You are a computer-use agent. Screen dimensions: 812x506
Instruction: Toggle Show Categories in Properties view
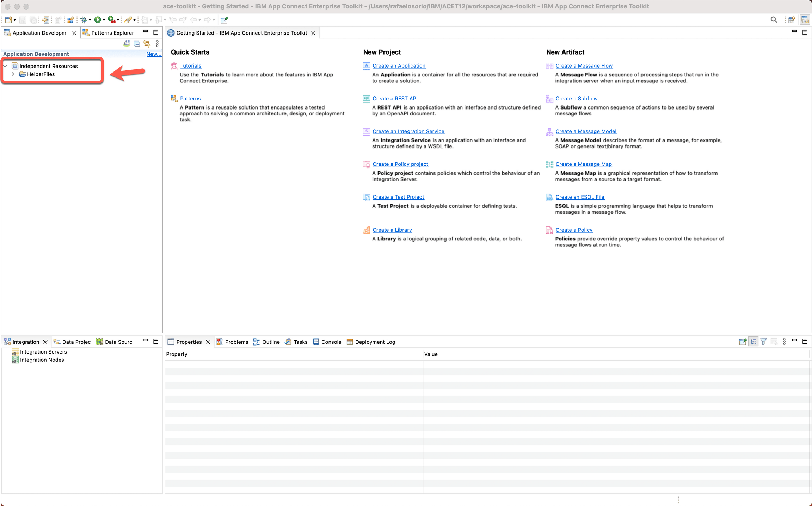click(753, 342)
